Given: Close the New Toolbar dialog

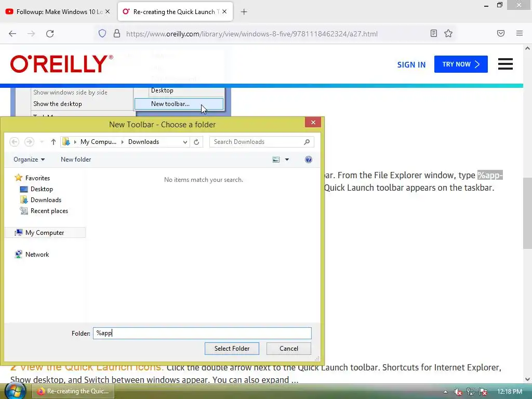Looking at the screenshot, I should [x=313, y=122].
